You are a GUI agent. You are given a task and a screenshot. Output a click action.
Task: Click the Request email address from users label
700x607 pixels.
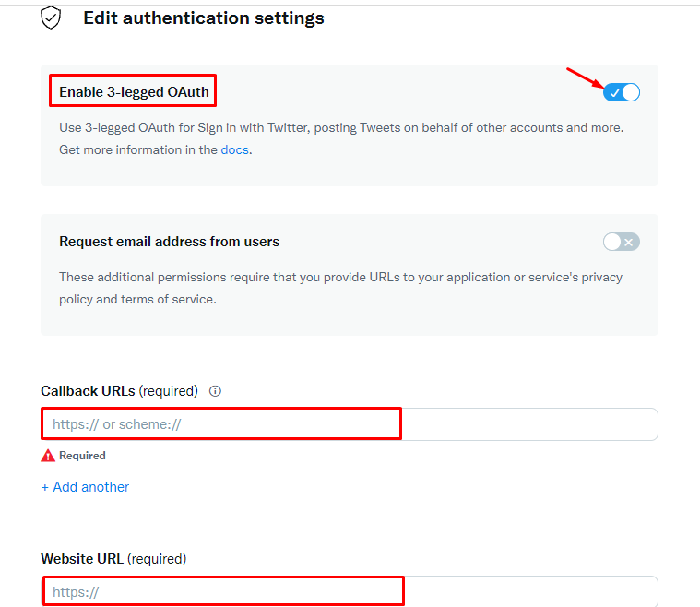pos(169,242)
